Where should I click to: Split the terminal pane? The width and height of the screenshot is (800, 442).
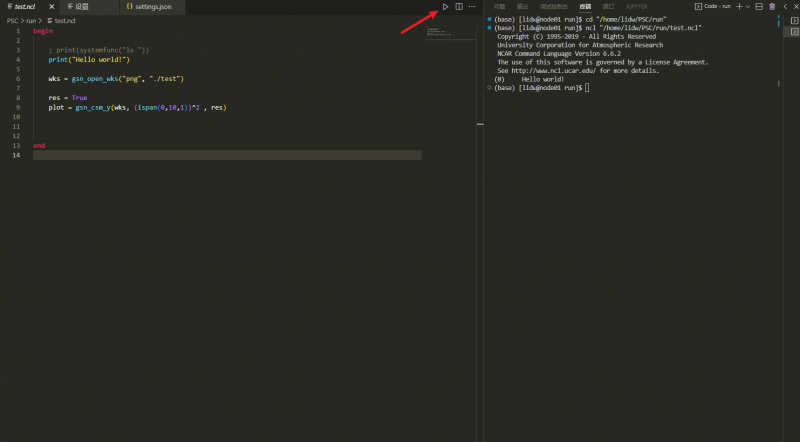[759, 7]
